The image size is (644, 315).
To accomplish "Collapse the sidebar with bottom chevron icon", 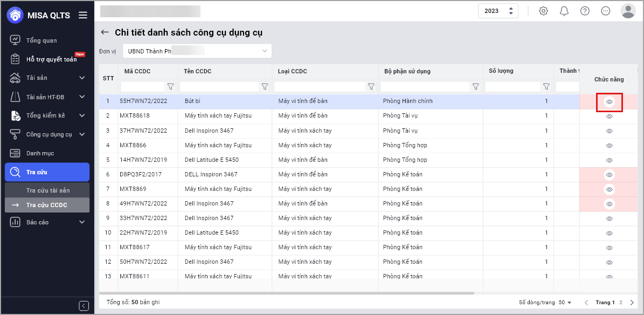I will coord(84,306).
